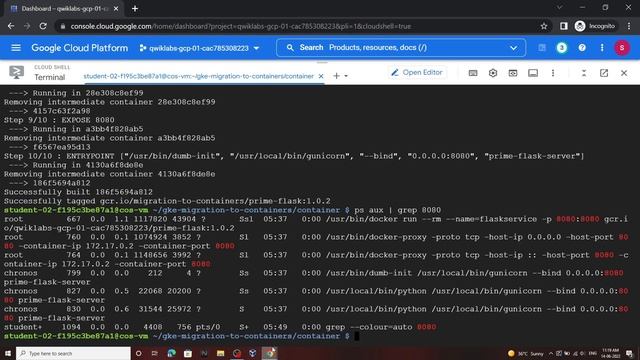Bookmark this page with the star icon

(544, 26)
